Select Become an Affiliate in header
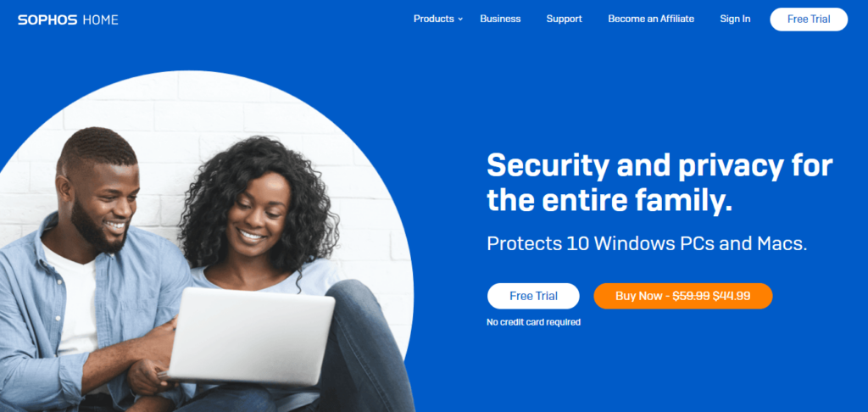868x412 pixels. pyautogui.click(x=651, y=19)
